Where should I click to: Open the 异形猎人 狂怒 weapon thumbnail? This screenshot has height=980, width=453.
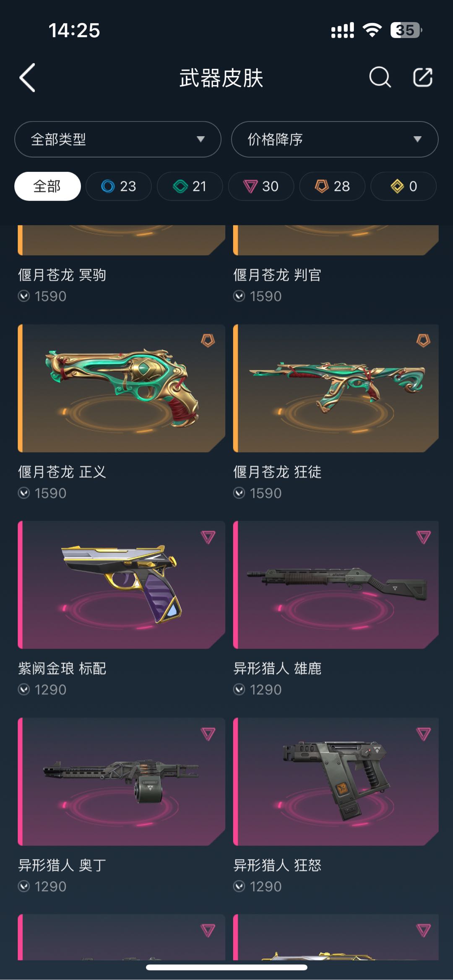click(336, 781)
